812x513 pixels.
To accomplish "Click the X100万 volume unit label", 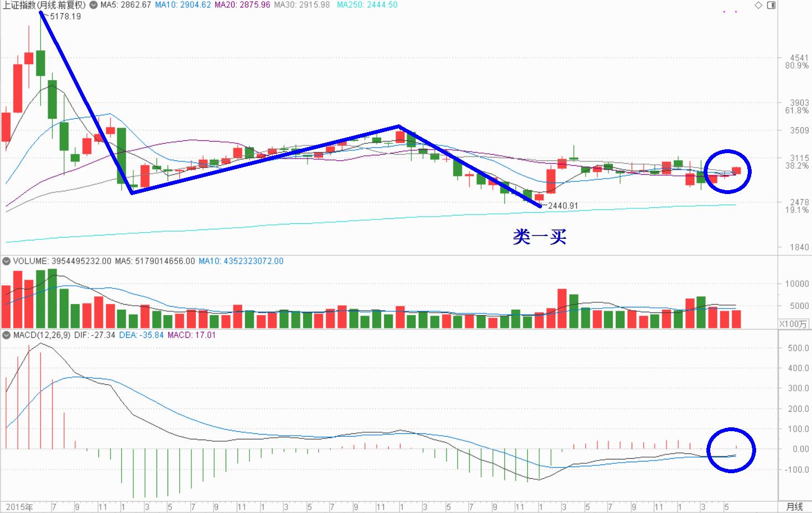I will [793, 324].
